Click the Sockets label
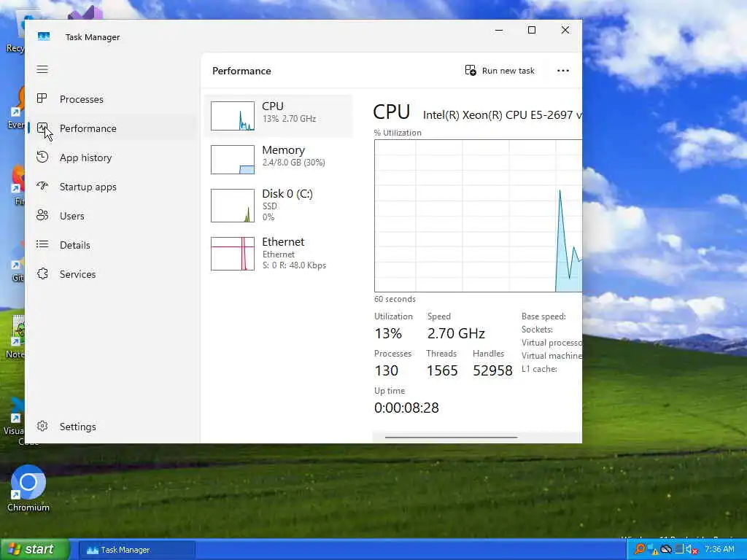Screen dimensions: 747x560 pyautogui.click(x=537, y=330)
